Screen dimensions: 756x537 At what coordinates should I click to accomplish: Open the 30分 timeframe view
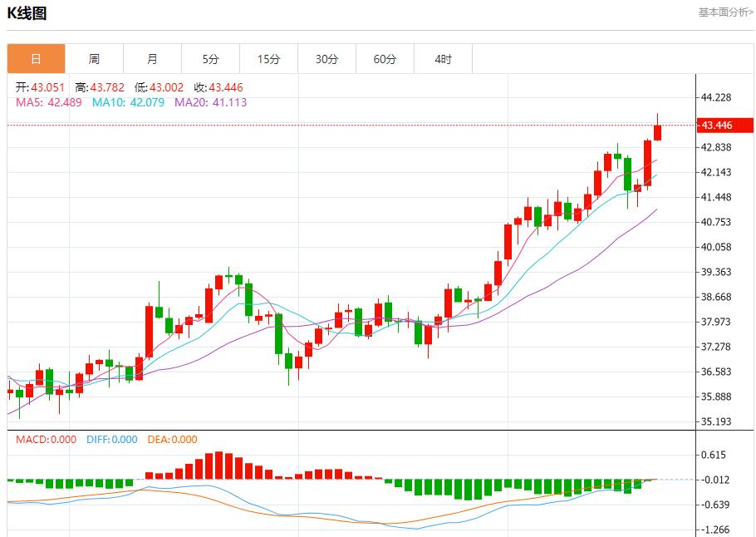(326, 58)
